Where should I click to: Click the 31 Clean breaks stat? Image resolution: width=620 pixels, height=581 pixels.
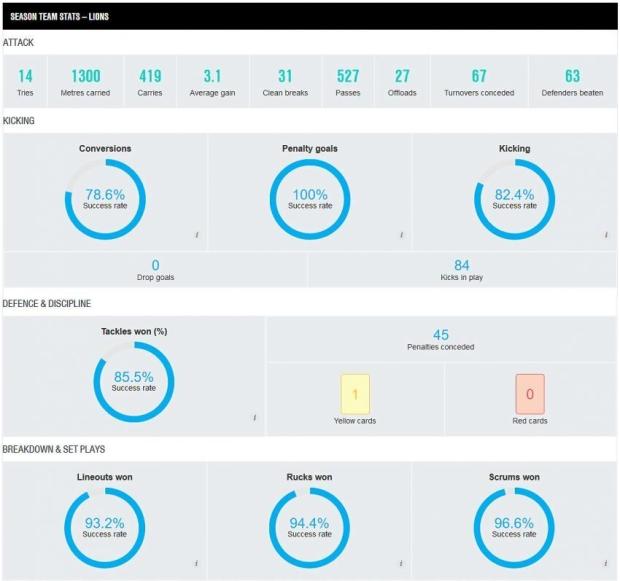(x=285, y=81)
